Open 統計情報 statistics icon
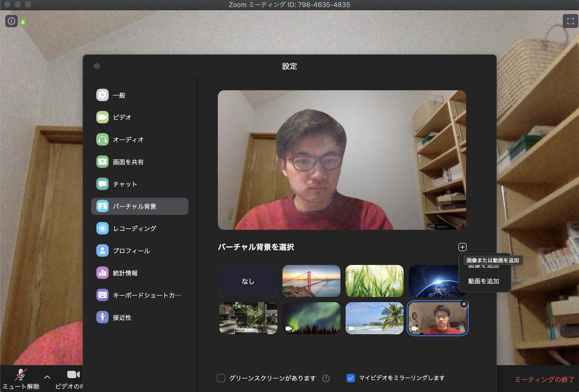The height and width of the screenshot is (392, 579). tap(102, 273)
